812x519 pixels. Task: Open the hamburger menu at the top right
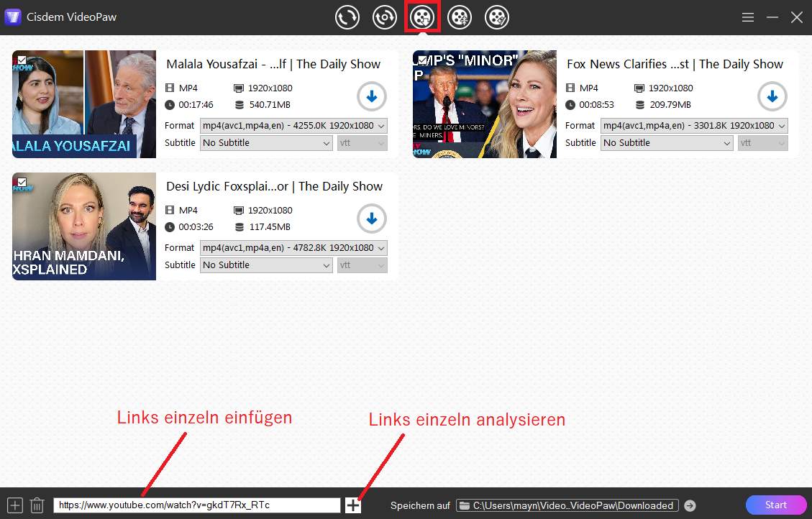click(x=748, y=17)
